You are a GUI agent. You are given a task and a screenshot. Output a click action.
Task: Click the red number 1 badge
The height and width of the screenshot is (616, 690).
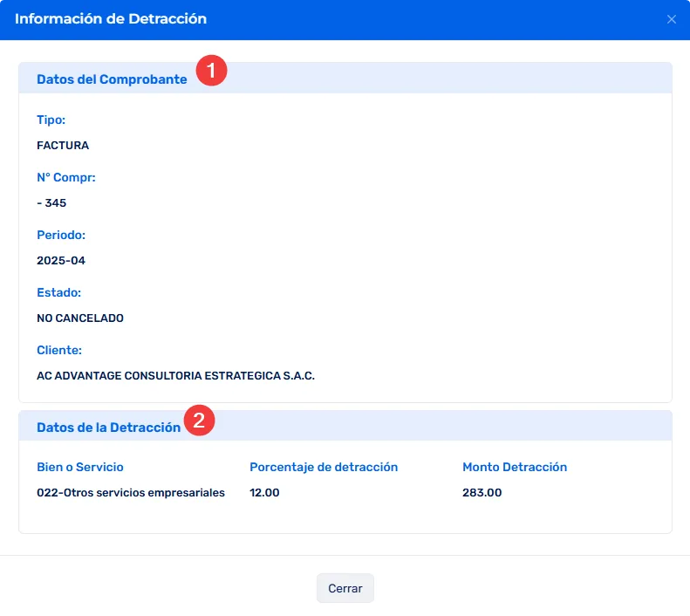[x=211, y=71]
